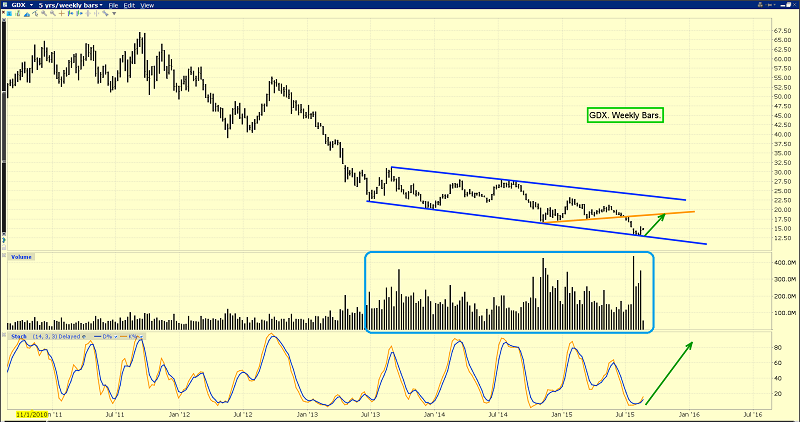
Task: Select the trendline drawing tool icon
Action: click(x=105, y=13)
